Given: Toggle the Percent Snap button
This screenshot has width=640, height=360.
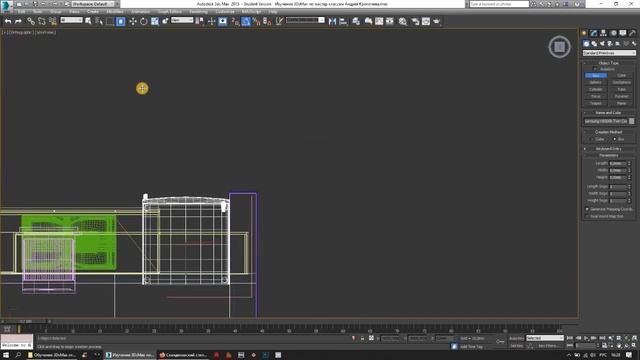Looking at the screenshot, I should point(256,21).
